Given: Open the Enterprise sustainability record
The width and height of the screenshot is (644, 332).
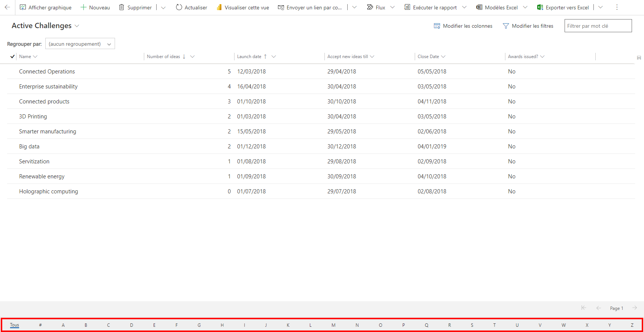Looking at the screenshot, I should [48, 87].
